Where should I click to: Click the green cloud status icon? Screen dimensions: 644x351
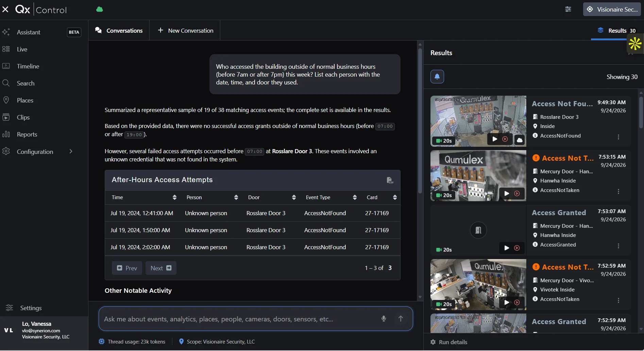click(99, 10)
